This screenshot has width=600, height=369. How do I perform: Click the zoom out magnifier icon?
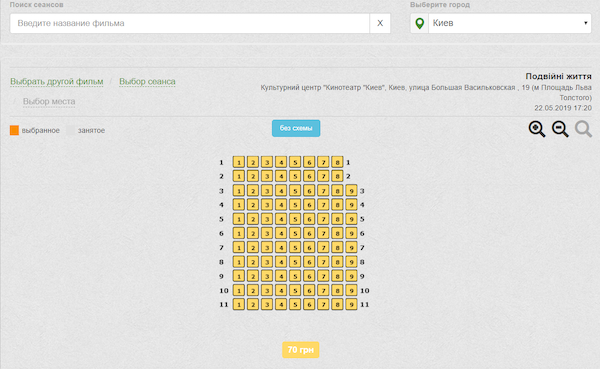[560, 129]
